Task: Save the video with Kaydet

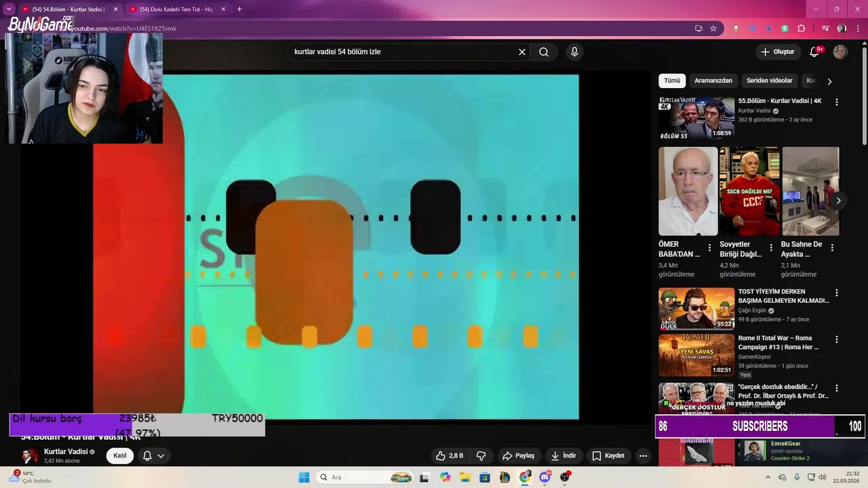Action: point(608,455)
